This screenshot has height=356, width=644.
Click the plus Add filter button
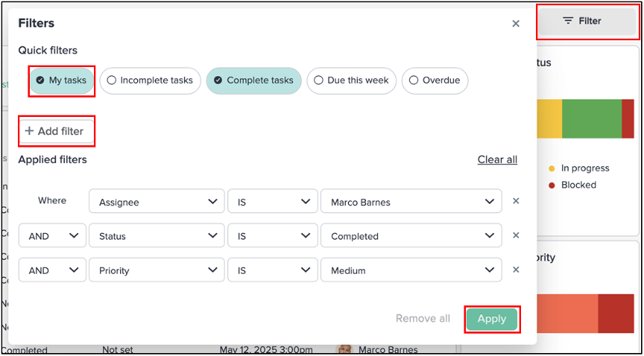[56, 131]
